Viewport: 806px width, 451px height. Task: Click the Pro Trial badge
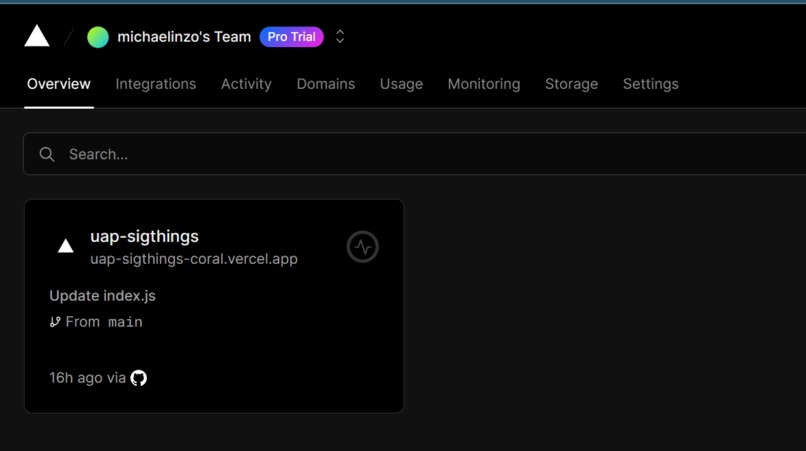pyautogui.click(x=291, y=37)
